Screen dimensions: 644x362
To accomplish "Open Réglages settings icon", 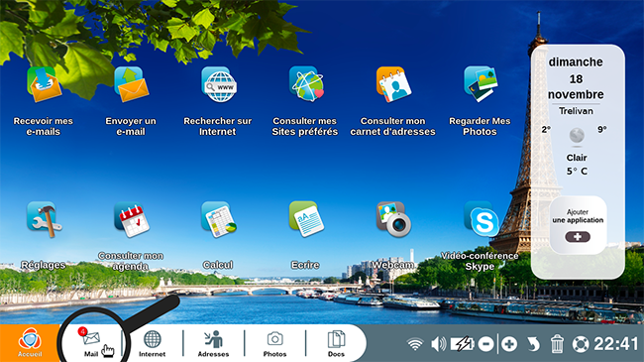I will (x=44, y=219).
